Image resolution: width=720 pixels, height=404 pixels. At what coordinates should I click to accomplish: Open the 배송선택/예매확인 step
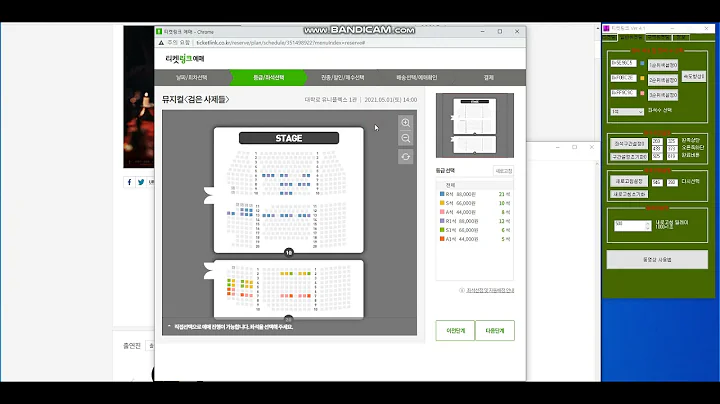tap(416, 78)
